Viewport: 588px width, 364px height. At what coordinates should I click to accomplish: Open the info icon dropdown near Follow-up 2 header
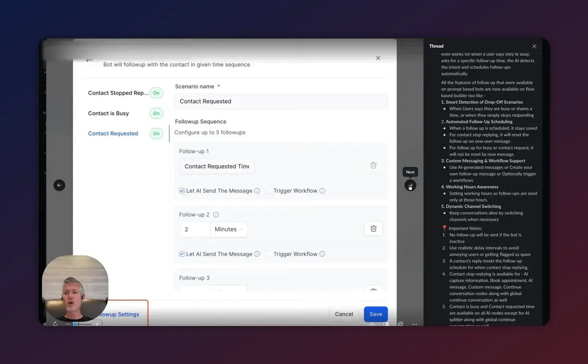click(x=216, y=214)
